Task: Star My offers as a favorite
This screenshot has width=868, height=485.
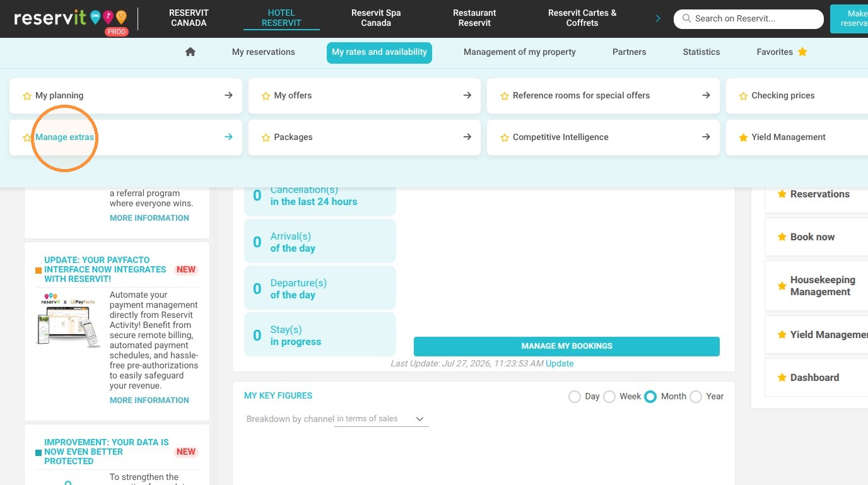Action: point(266,96)
